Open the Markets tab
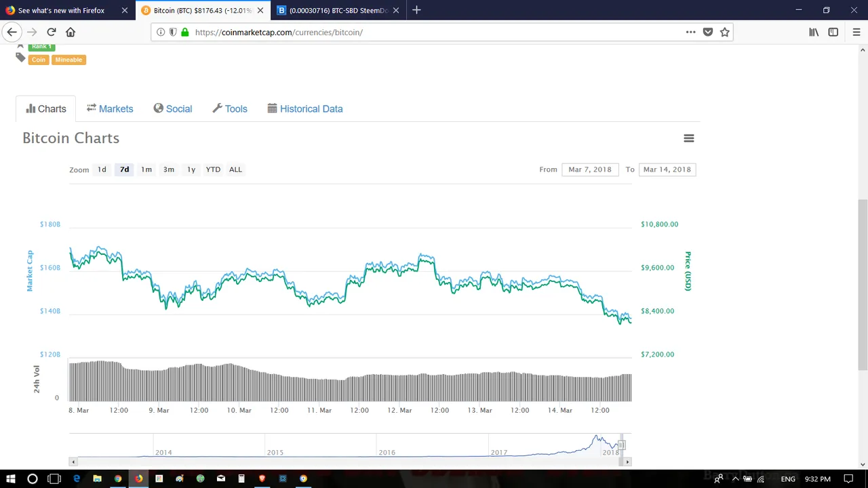The height and width of the screenshot is (488, 868). [110, 108]
